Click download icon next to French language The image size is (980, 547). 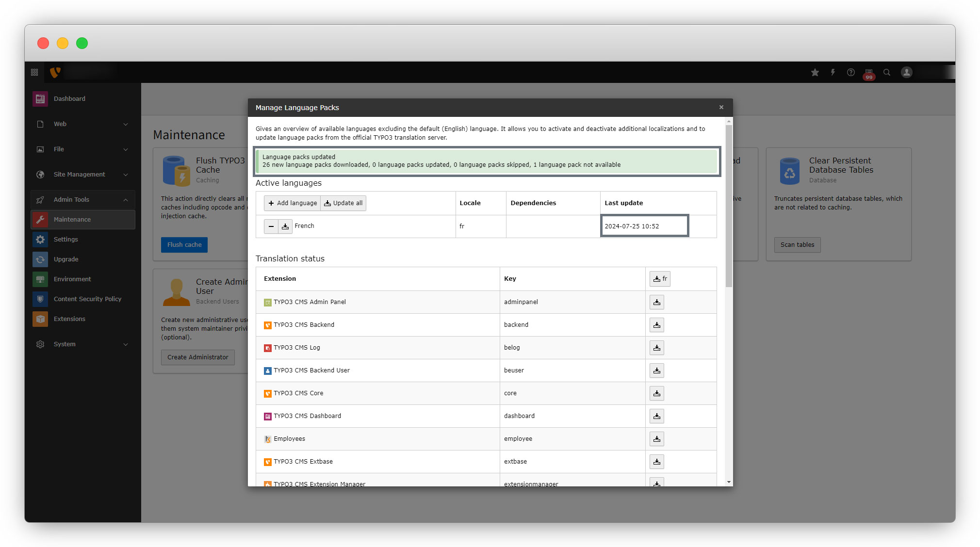click(x=285, y=226)
